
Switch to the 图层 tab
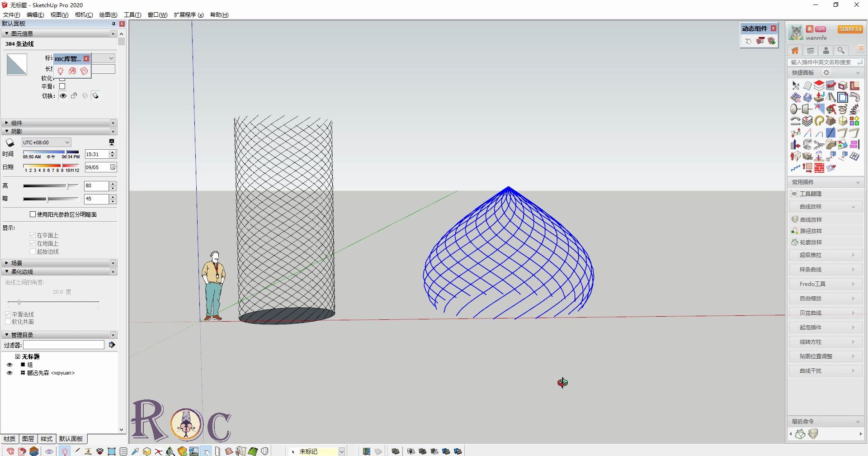[x=28, y=438]
